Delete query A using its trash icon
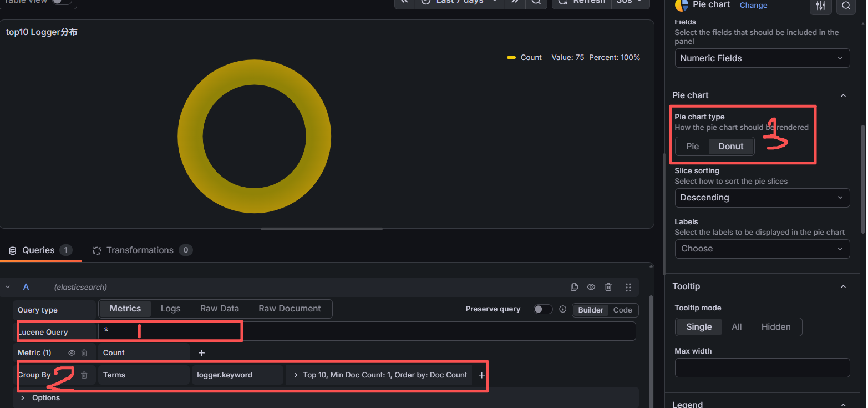The image size is (868, 408). point(608,287)
